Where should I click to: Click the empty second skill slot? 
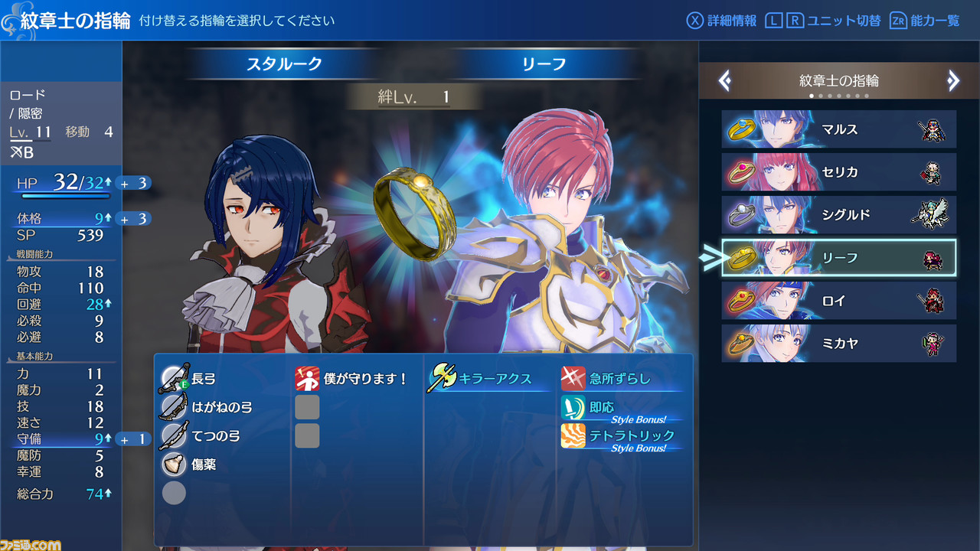307,407
